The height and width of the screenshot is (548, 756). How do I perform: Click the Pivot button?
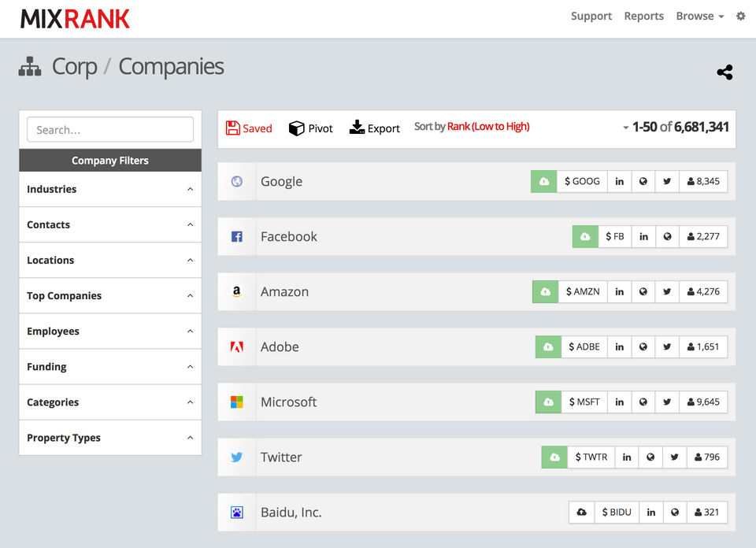point(311,128)
